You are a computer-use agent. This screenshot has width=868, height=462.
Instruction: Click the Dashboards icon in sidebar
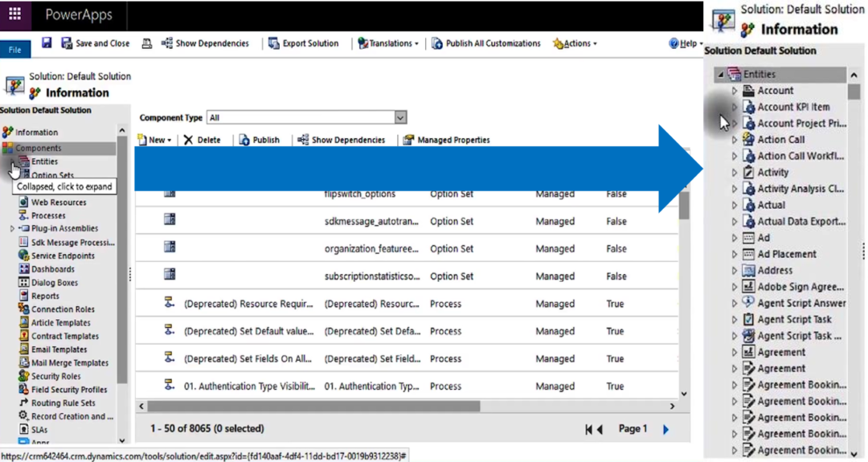pos(23,269)
